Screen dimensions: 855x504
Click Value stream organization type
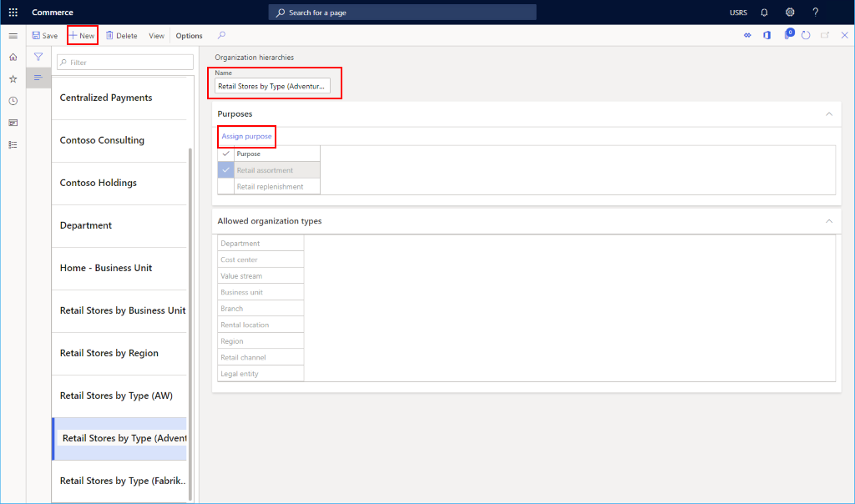coord(261,275)
